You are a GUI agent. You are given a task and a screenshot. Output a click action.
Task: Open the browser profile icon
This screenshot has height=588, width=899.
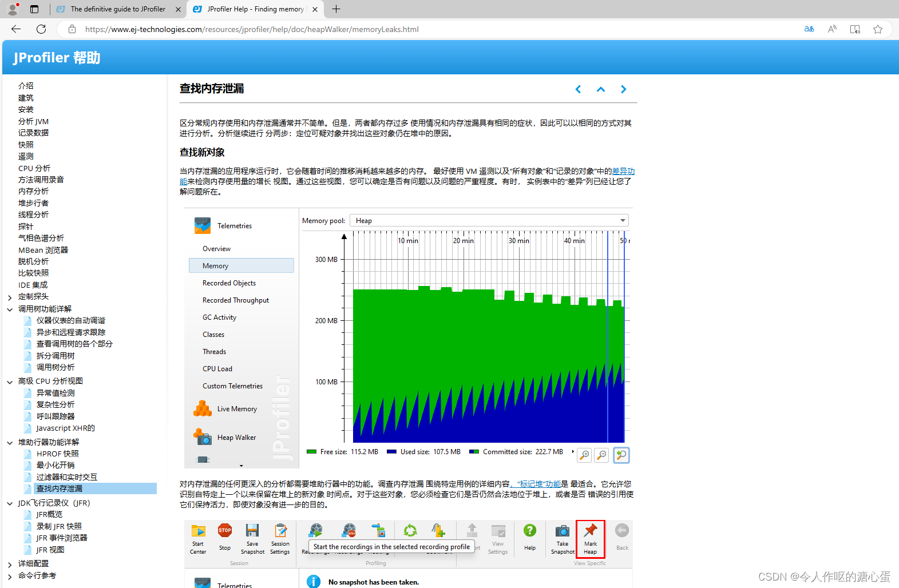point(13,9)
